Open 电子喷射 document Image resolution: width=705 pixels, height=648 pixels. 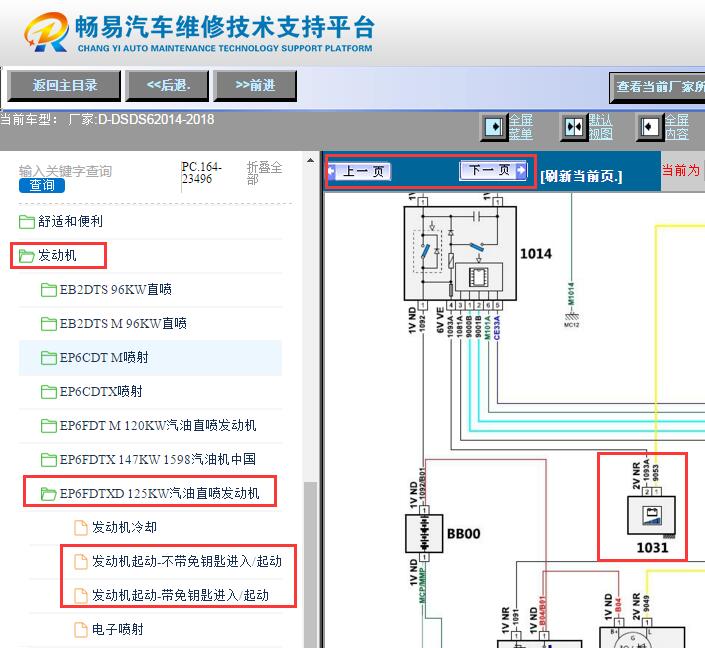point(118,629)
